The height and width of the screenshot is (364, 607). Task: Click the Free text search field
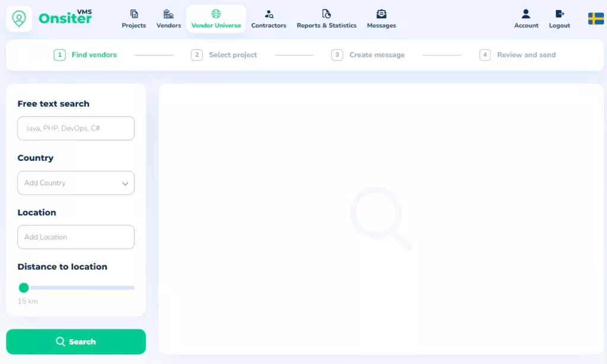[x=76, y=128]
